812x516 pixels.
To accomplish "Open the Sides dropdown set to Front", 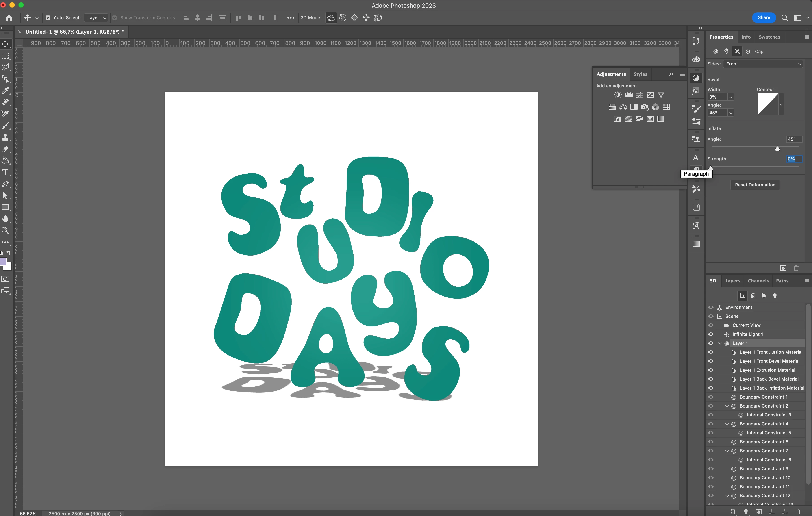I will click(763, 64).
